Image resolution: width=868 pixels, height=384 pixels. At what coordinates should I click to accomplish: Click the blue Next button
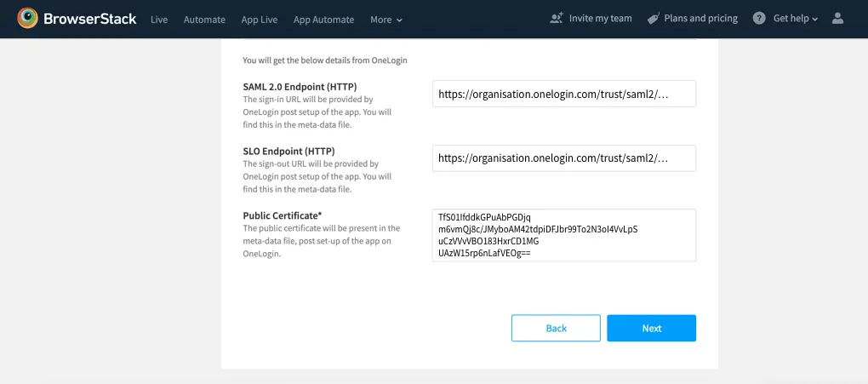(651, 328)
